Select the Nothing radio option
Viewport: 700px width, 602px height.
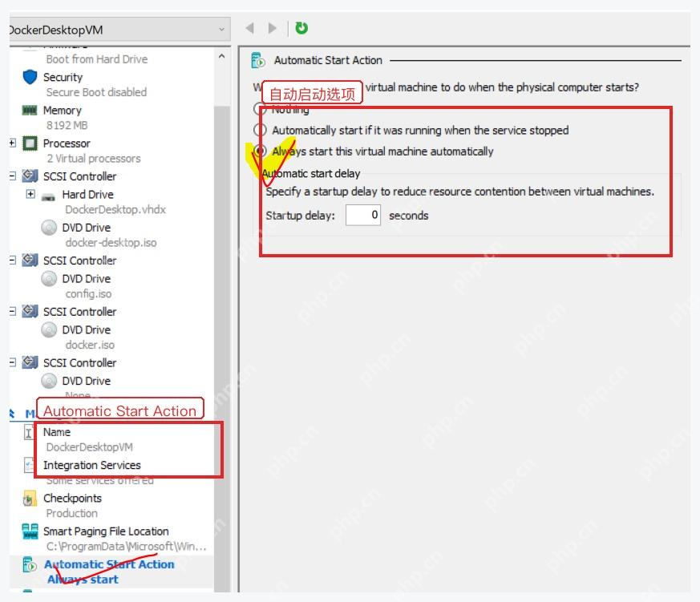pyautogui.click(x=260, y=108)
